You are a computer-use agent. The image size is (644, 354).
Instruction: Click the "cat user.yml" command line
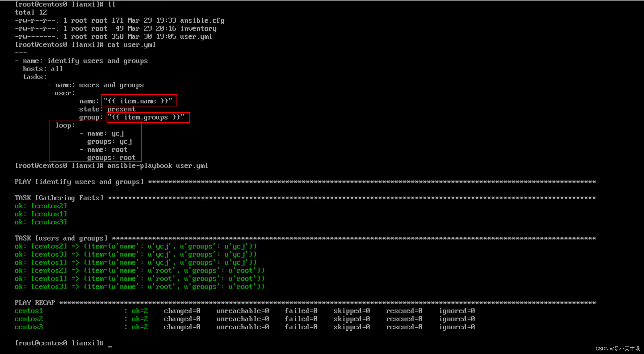(131, 45)
